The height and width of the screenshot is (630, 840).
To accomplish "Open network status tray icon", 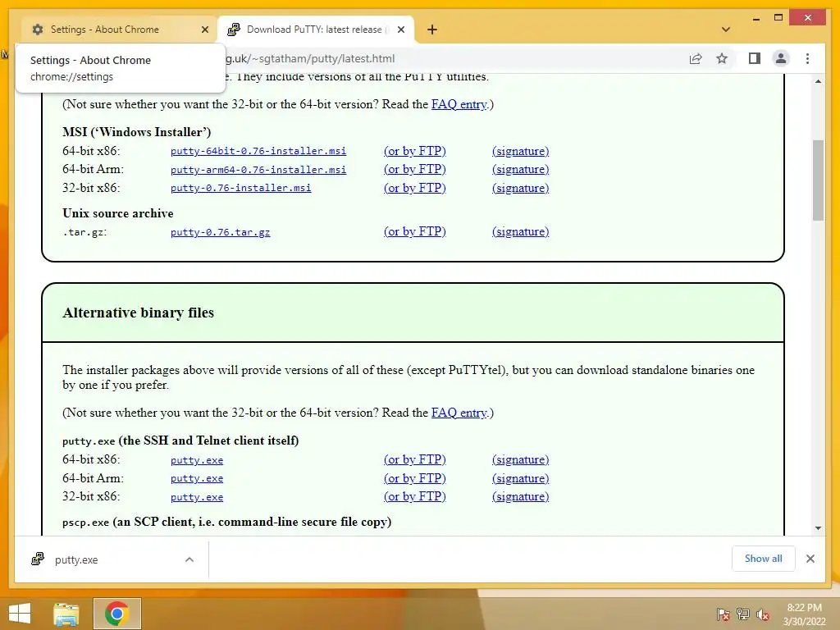I will pos(743,614).
